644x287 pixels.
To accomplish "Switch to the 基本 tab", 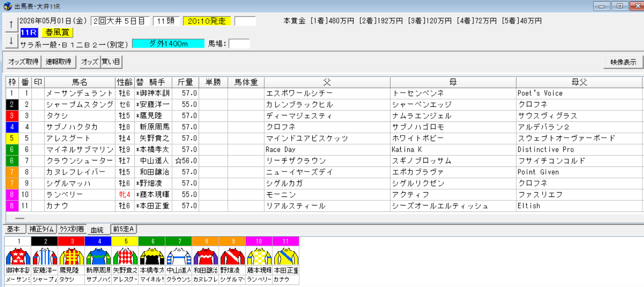I will tap(15, 229).
